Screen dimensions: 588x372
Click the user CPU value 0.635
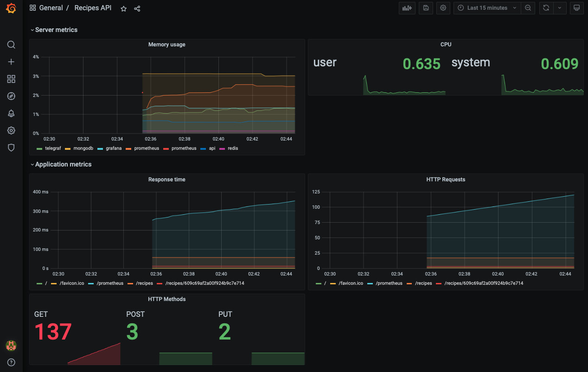click(x=422, y=64)
